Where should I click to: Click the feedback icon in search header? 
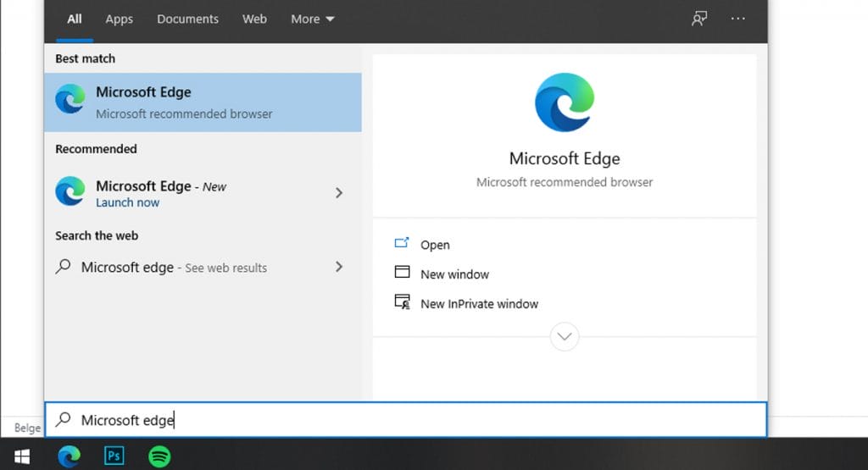pos(699,19)
